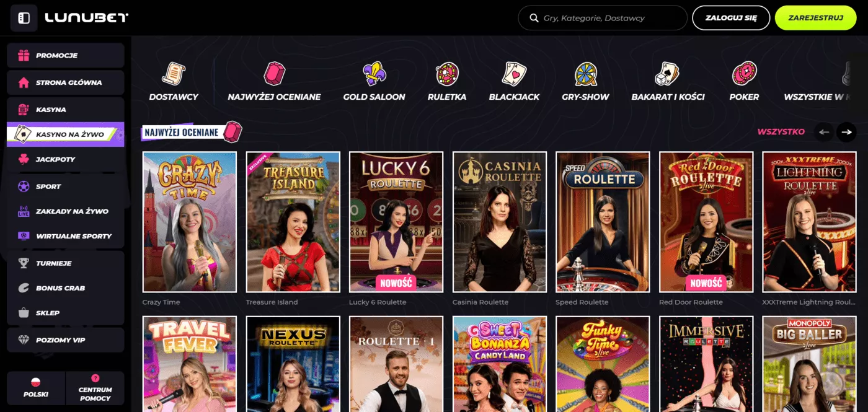Select the Gry-Show wheel icon
The image size is (868, 412).
pyautogui.click(x=585, y=74)
